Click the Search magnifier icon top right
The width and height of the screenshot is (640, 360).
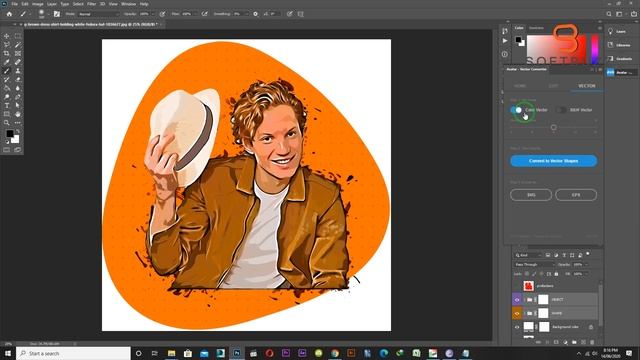coord(609,14)
